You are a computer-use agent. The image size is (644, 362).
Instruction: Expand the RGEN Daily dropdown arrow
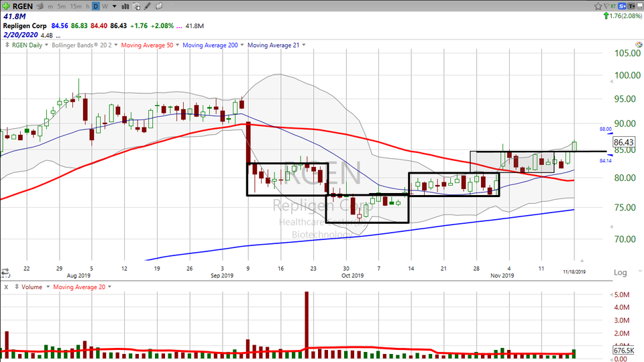46,45
